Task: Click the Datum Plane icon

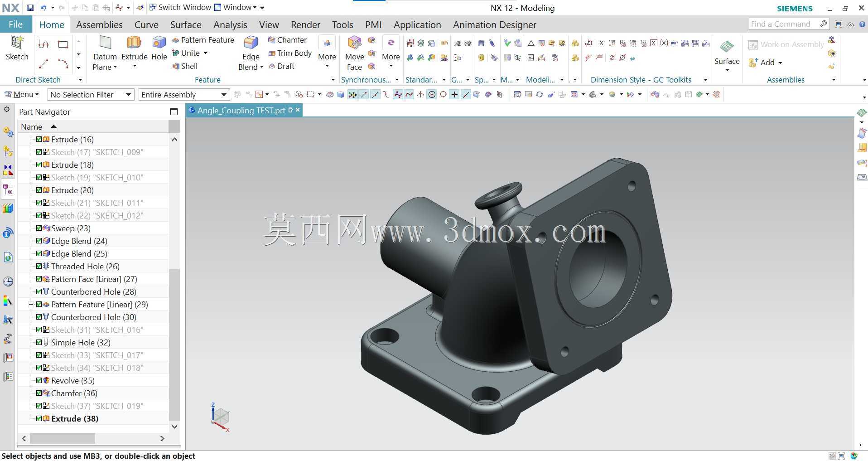Action: [x=105, y=43]
